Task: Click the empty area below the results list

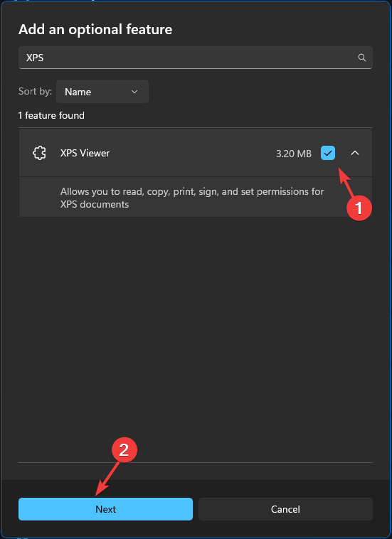Action: tap(196, 337)
